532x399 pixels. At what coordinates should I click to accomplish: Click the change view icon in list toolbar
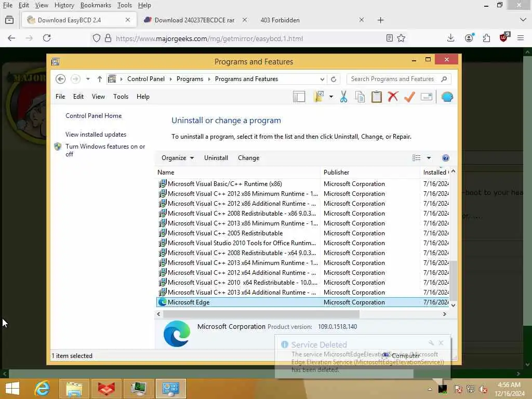coord(416,158)
